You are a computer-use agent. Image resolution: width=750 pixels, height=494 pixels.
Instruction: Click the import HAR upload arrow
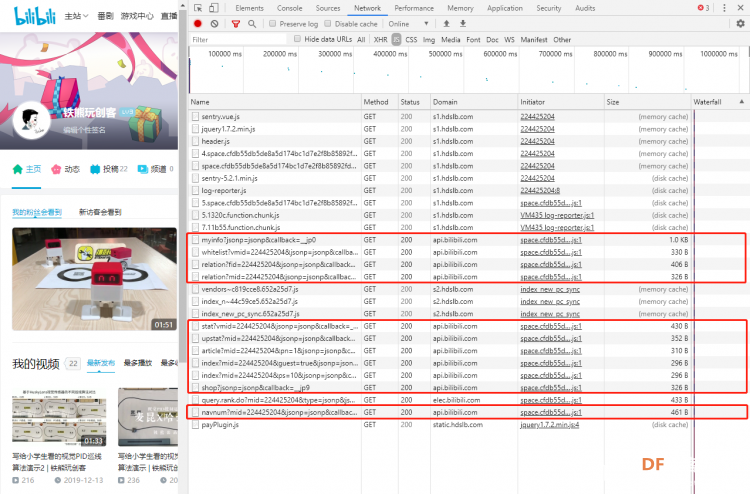[x=446, y=23]
